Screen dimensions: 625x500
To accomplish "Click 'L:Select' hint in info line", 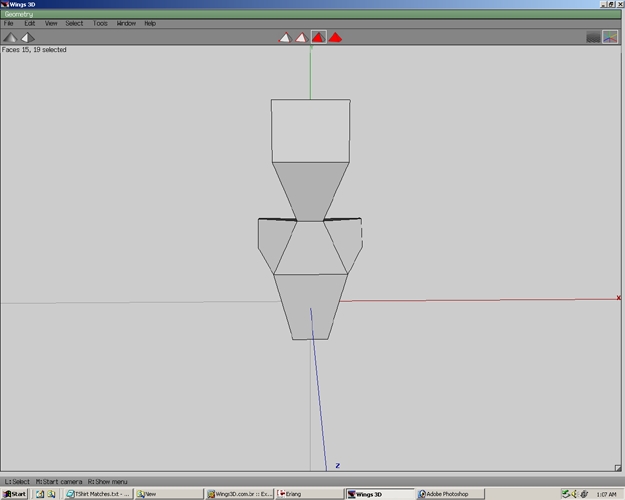I will click(x=17, y=481).
